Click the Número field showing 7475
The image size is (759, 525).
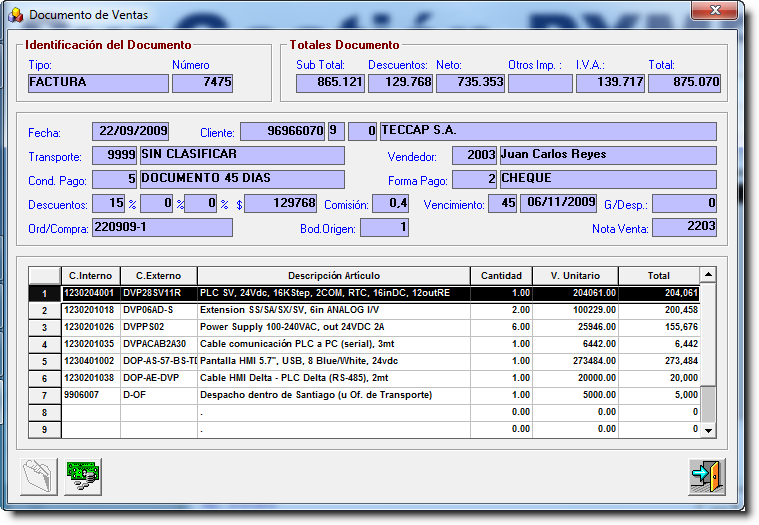coord(202,83)
